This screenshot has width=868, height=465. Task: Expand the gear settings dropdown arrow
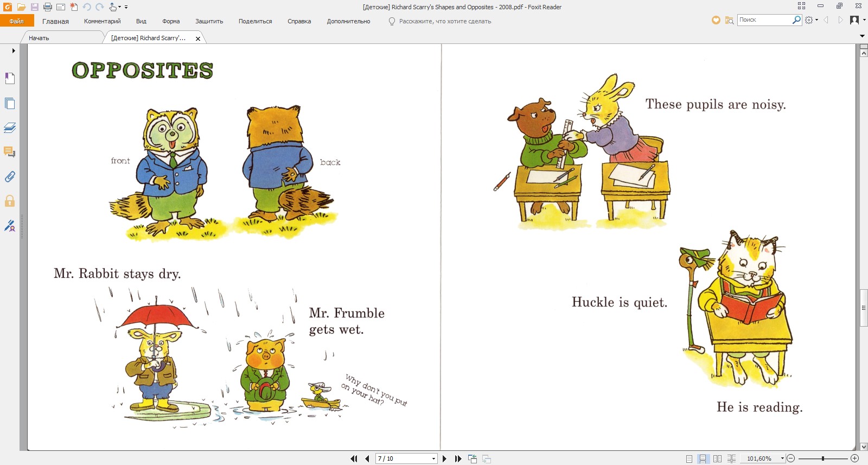coord(816,20)
